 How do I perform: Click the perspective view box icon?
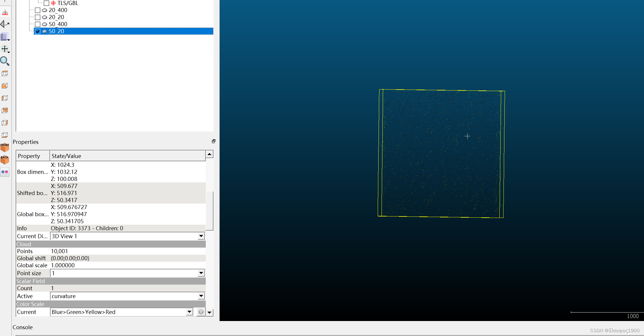point(5,37)
